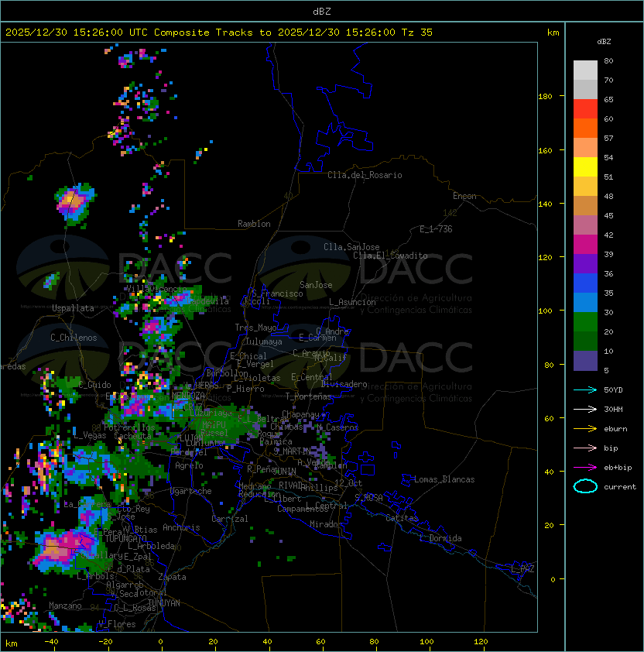Click the cyan 'current' ellipse symbol in the legend
The image size is (644, 652).
click(585, 486)
